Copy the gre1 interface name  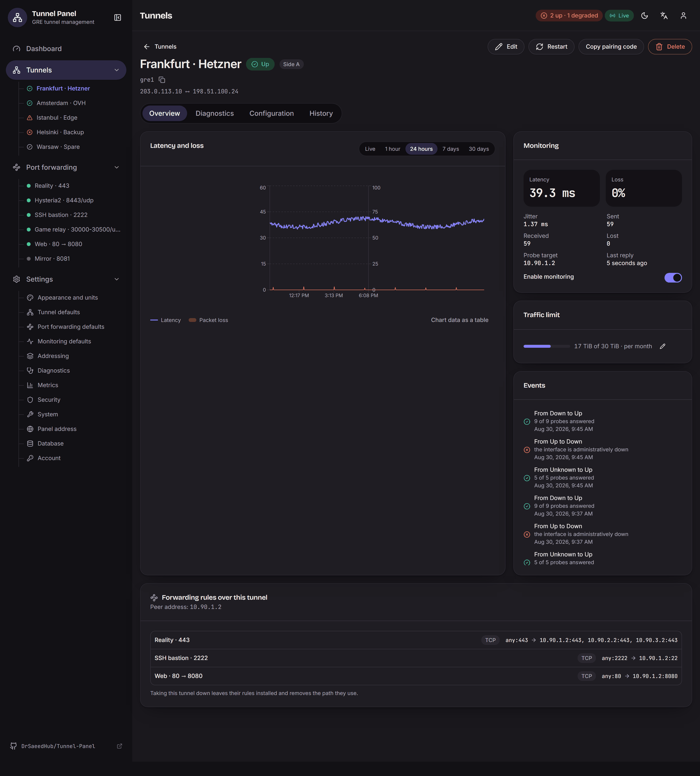(162, 80)
